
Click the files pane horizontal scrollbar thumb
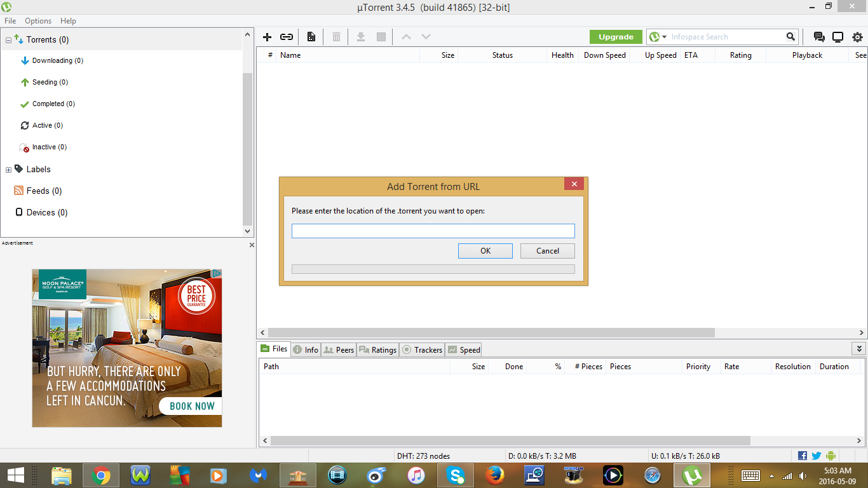click(x=510, y=440)
